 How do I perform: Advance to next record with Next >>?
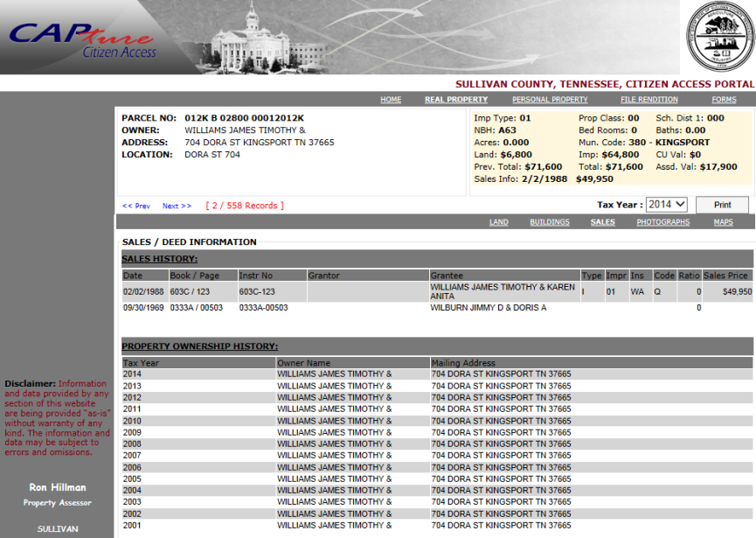(177, 206)
